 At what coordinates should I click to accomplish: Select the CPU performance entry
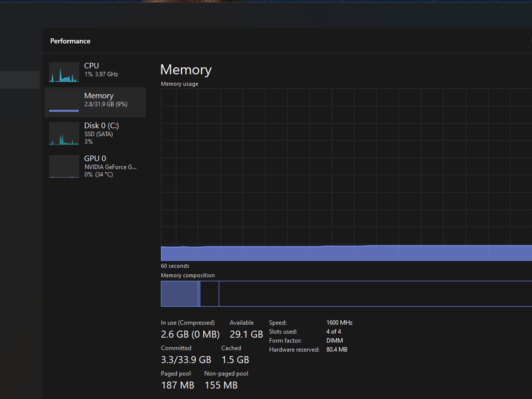pos(95,72)
